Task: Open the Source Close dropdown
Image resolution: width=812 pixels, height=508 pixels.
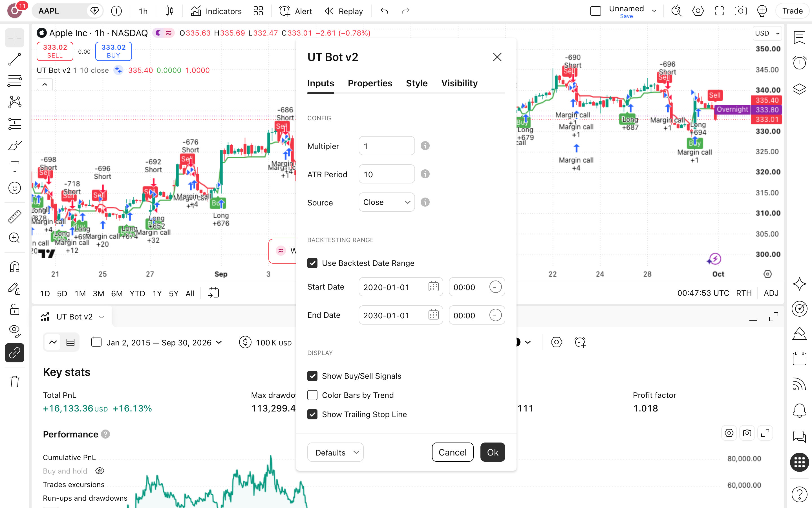Action: tap(387, 202)
